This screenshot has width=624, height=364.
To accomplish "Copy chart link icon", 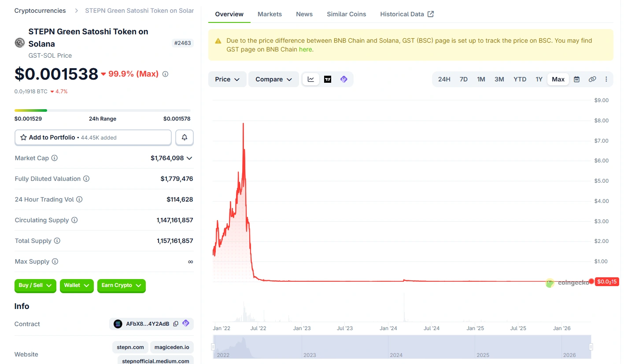I will coord(592,79).
